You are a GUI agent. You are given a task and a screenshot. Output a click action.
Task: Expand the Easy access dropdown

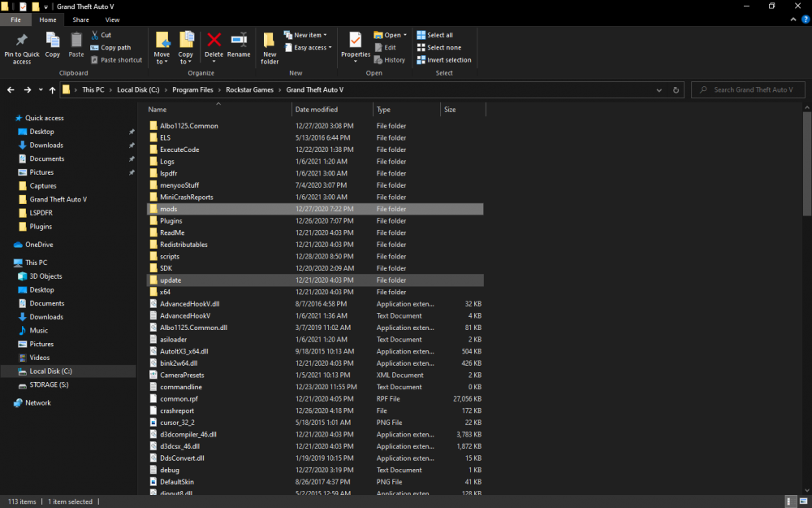coord(309,48)
